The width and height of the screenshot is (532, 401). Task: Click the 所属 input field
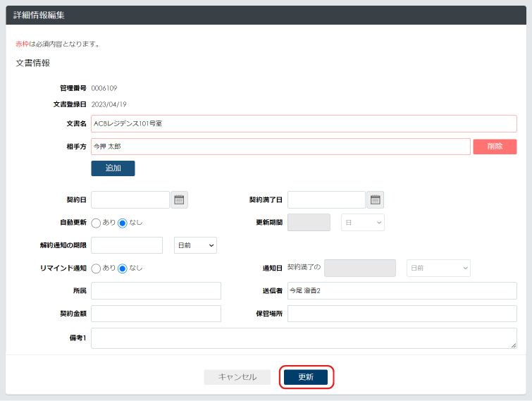156,291
